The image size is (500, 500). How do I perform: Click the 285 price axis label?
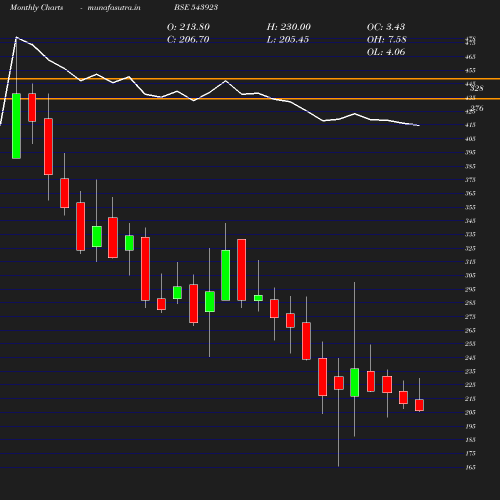pyautogui.click(x=470, y=303)
